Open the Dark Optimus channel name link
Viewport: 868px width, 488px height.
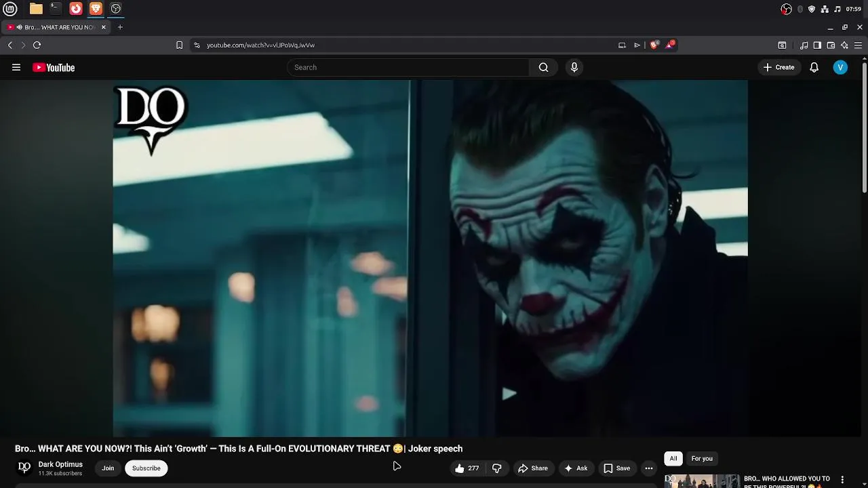point(60,464)
